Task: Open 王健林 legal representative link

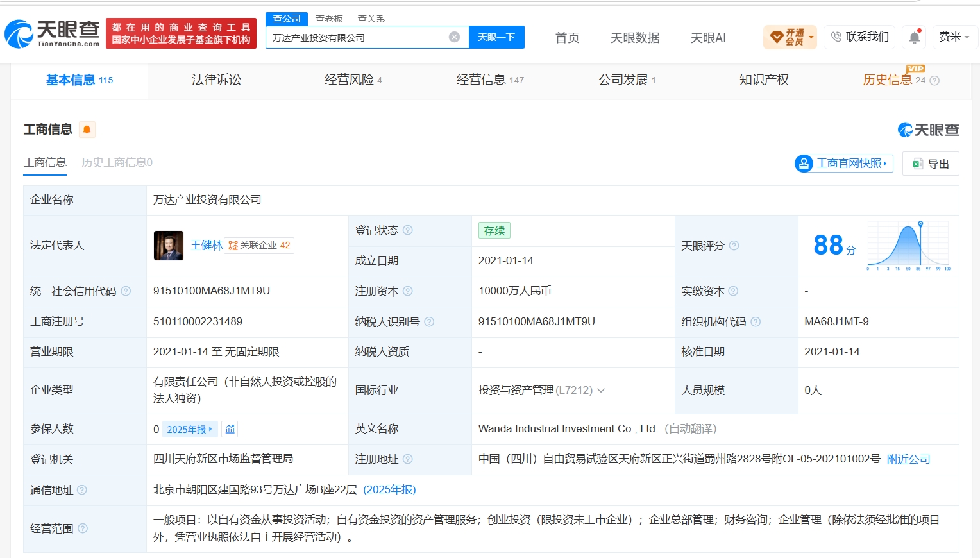Action: point(207,246)
